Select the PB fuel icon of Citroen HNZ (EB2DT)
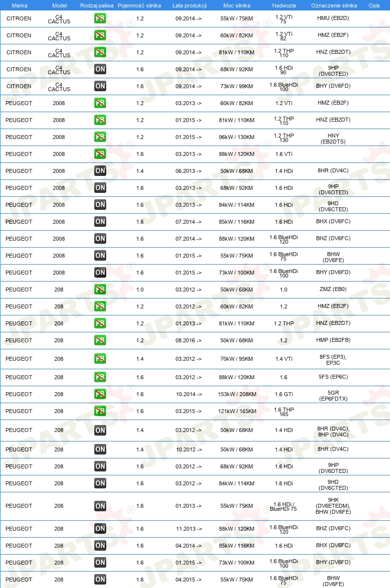390x588 pixels. (x=100, y=52)
